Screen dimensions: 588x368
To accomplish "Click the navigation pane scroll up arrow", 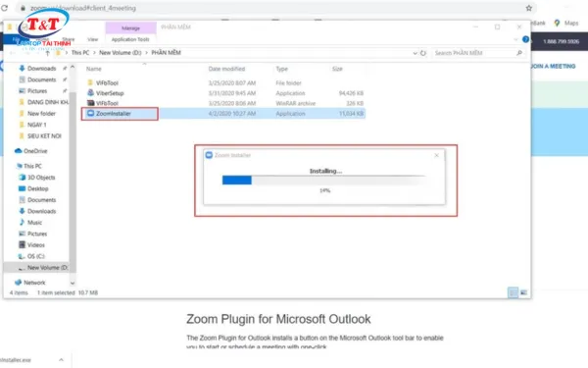I will (x=73, y=67).
